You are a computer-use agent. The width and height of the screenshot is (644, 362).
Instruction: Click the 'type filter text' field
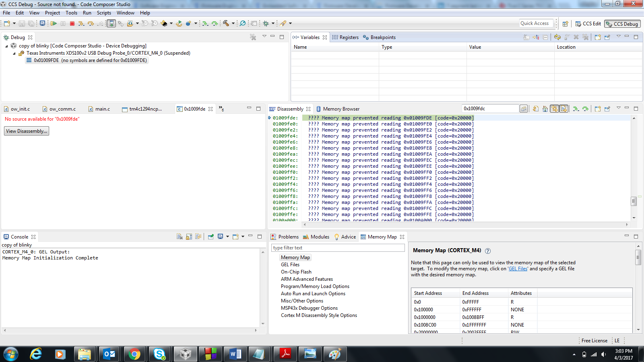click(338, 248)
